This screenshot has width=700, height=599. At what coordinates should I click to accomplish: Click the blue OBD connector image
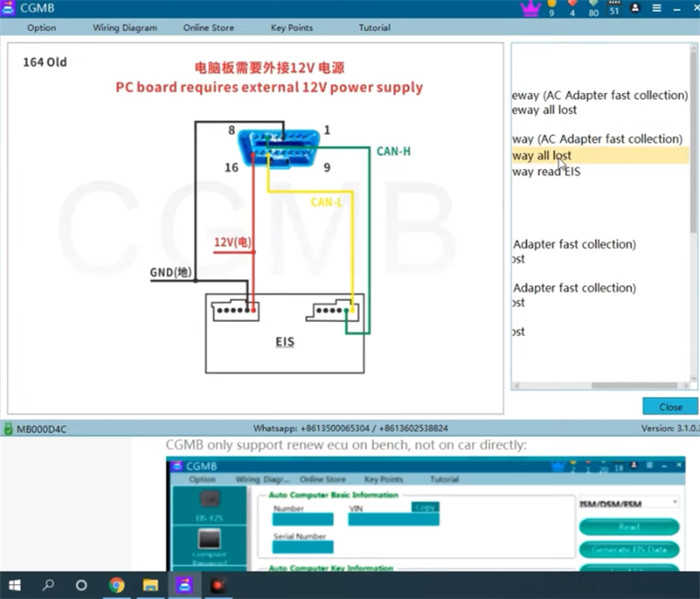[279, 149]
